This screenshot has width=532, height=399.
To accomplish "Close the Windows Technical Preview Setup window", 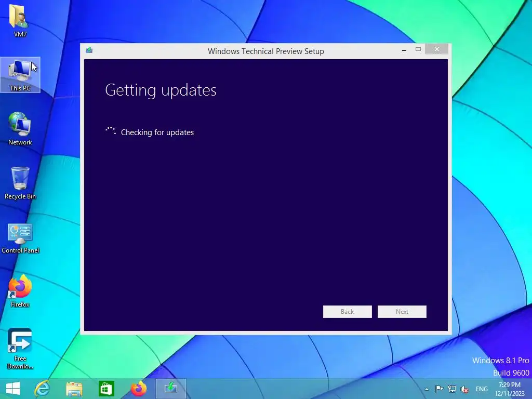I will (x=436, y=49).
